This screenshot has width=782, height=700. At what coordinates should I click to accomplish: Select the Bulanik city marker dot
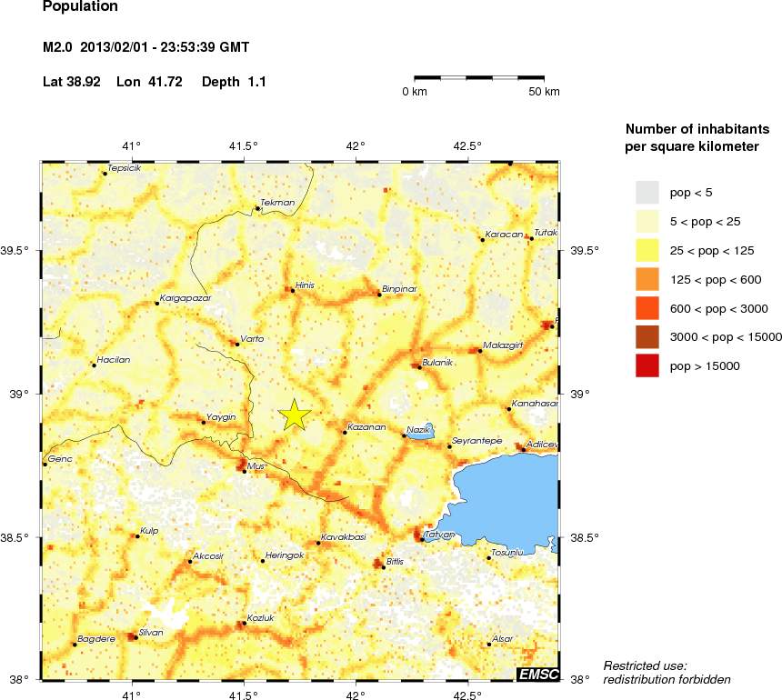(x=419, y=367)
